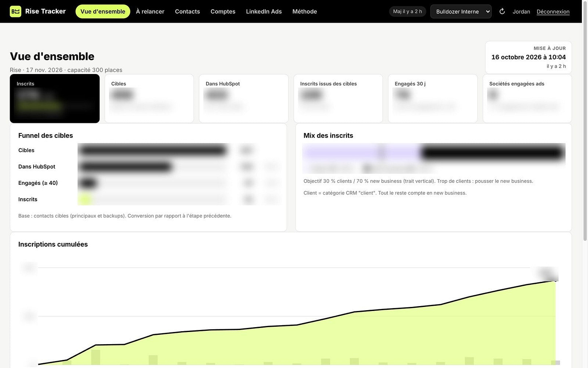Click the 'Maj il y a 2 h' badge
Screen dimensions: 588x368
pos(407,11)
